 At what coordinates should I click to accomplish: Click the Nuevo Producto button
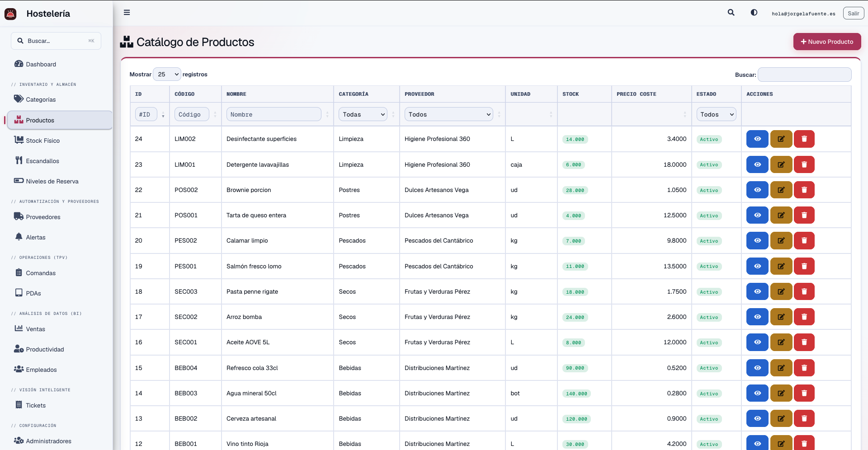click(x=827, y=42)
